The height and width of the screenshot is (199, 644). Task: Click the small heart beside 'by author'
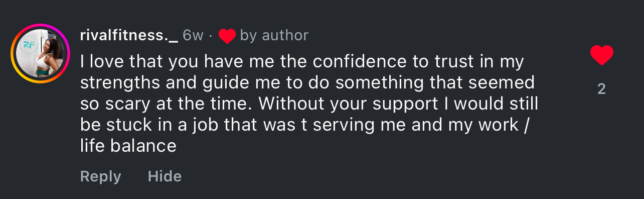pyautogui.click(x=227, y=35)
